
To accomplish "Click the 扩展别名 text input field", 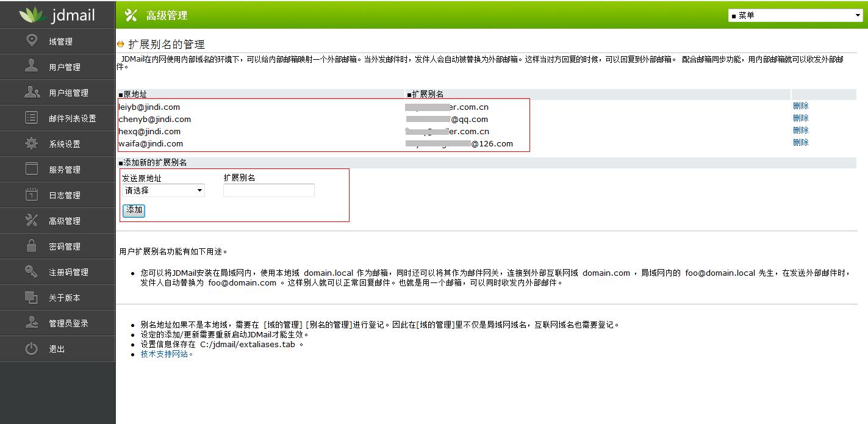I will [268, 190].
